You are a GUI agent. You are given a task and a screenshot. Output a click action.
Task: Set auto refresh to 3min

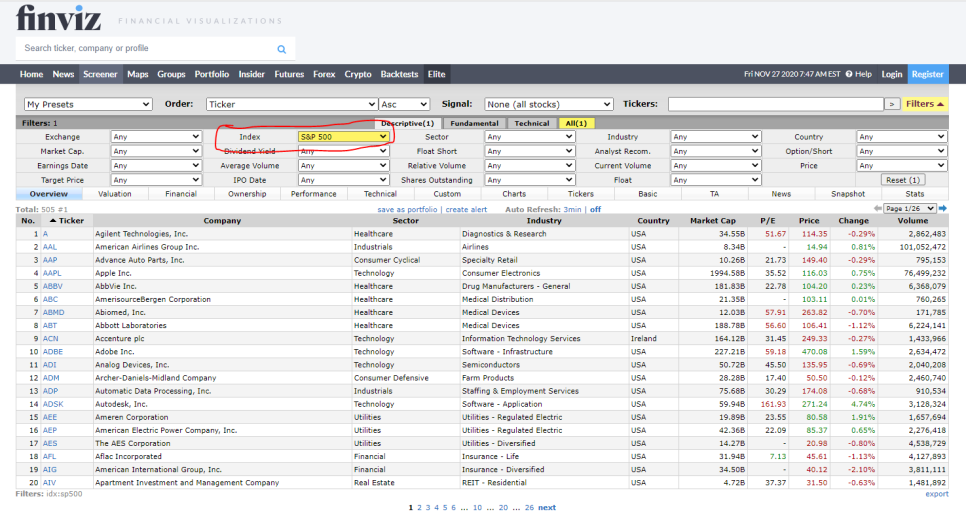[572, 209]
